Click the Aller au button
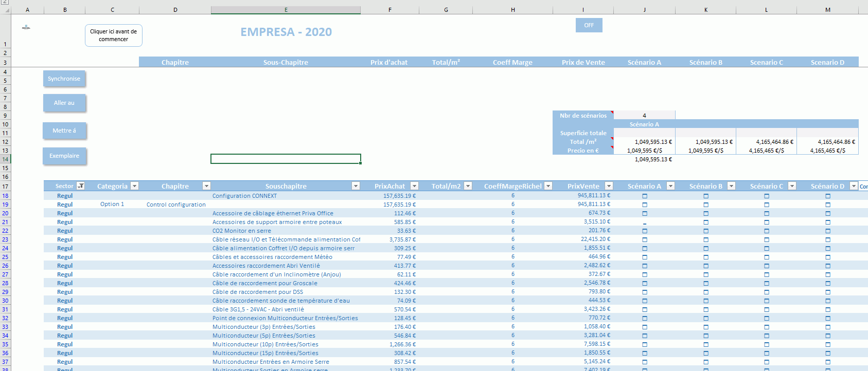Screen dimensions: 868x371 [64, 103]
